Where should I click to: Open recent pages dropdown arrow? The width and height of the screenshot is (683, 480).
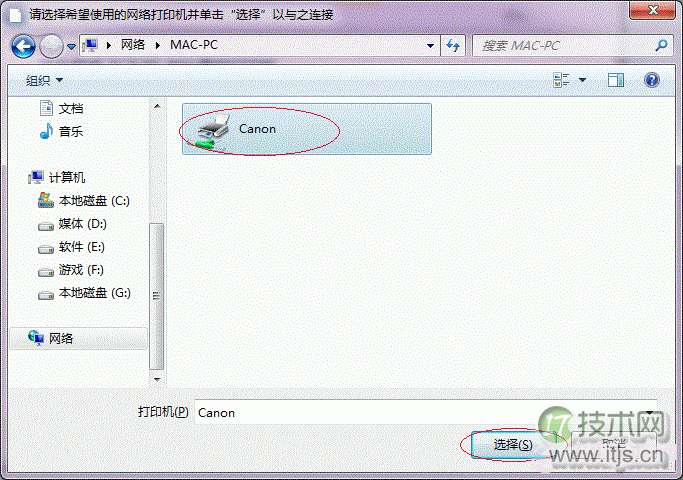tap(71, 46)
